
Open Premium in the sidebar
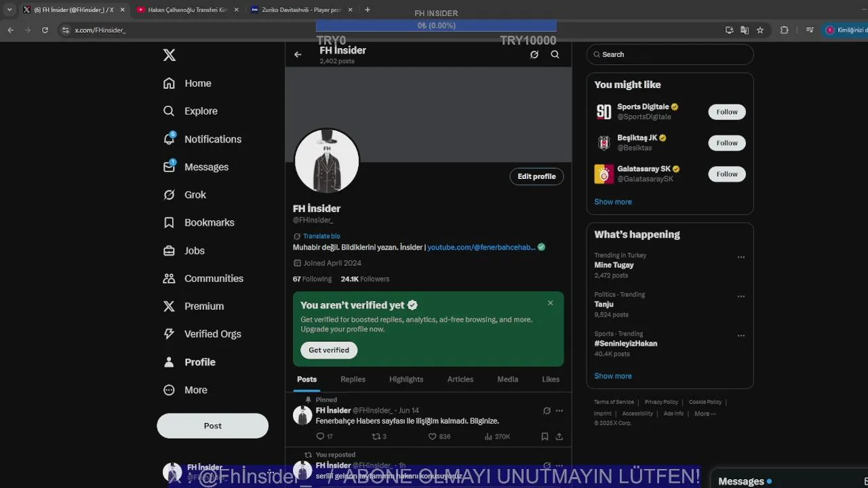point(193,306)
